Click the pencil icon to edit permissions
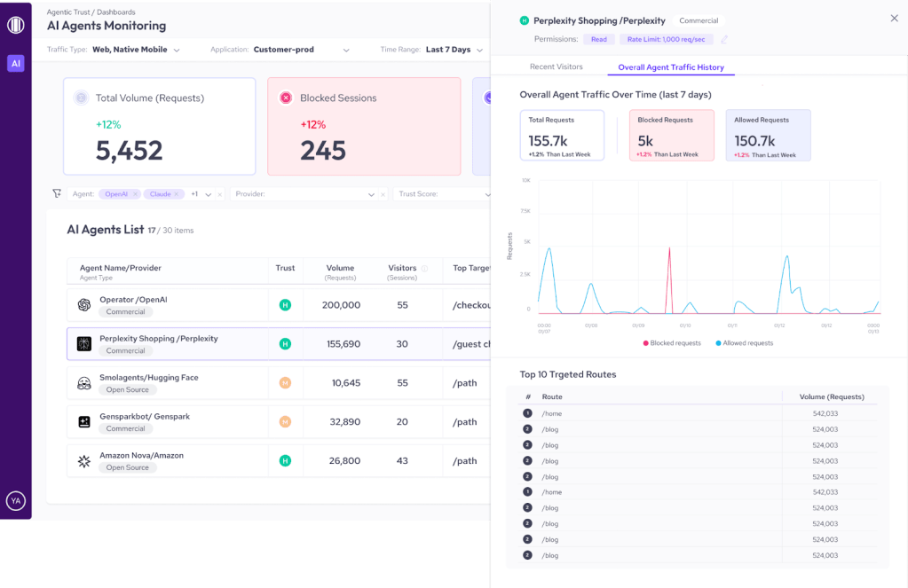 pos(724,40)
